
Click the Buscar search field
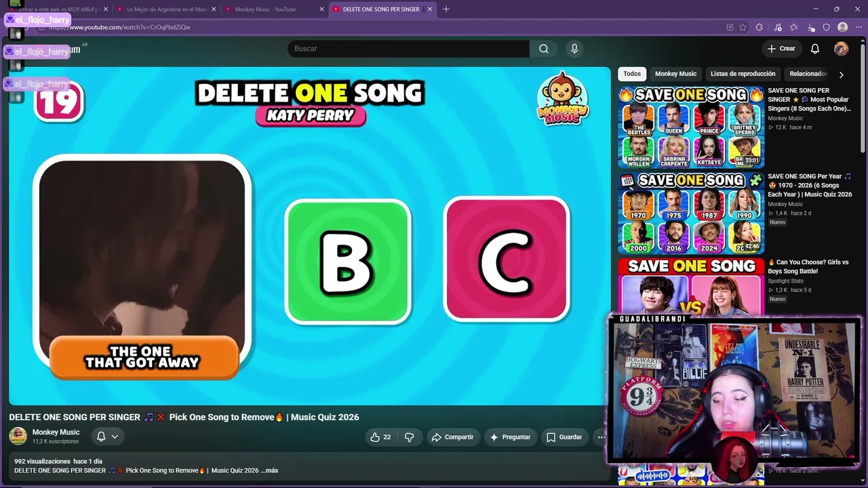click(408, 49)
